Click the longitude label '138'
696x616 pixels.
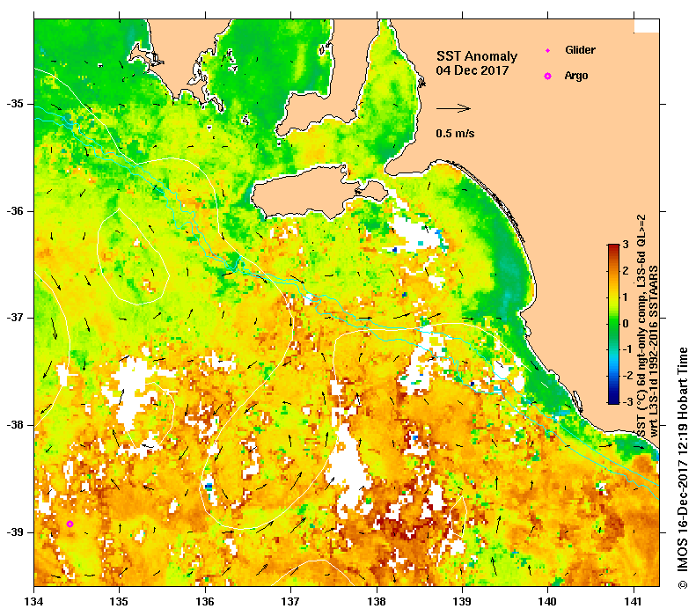377,602
